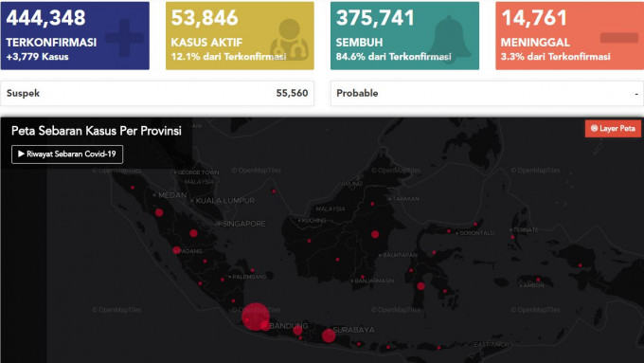Click the South Sulawesi red bubble
The image size is (644, 363).
click(x=421, y=286)
